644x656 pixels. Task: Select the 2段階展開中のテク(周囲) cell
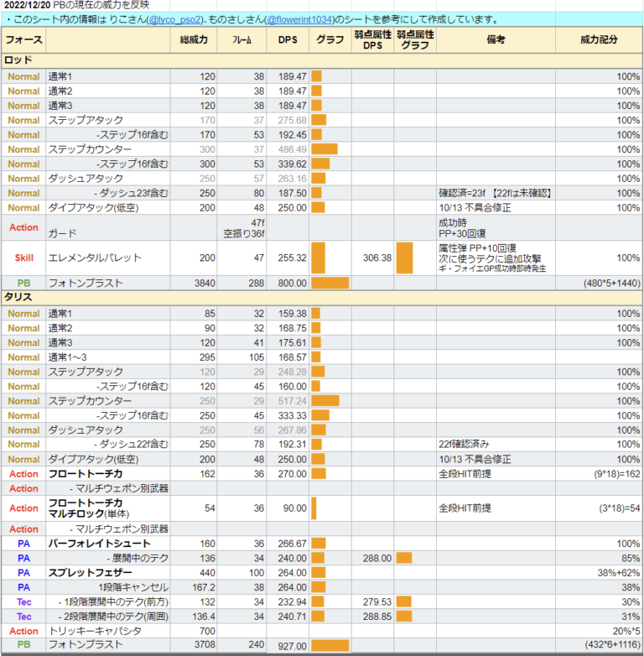108,617
